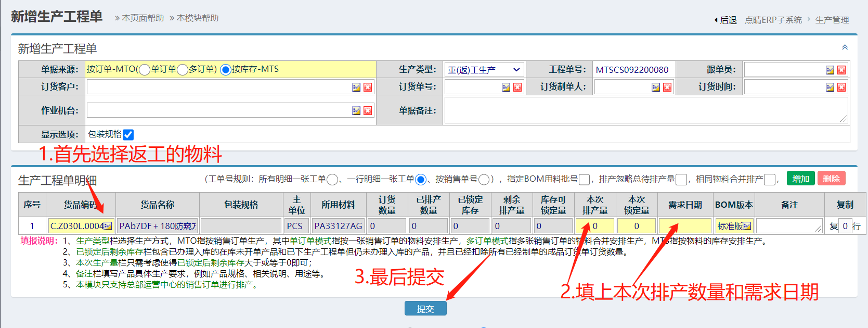Uncheck the 包装规格 display option

[128, 135]
